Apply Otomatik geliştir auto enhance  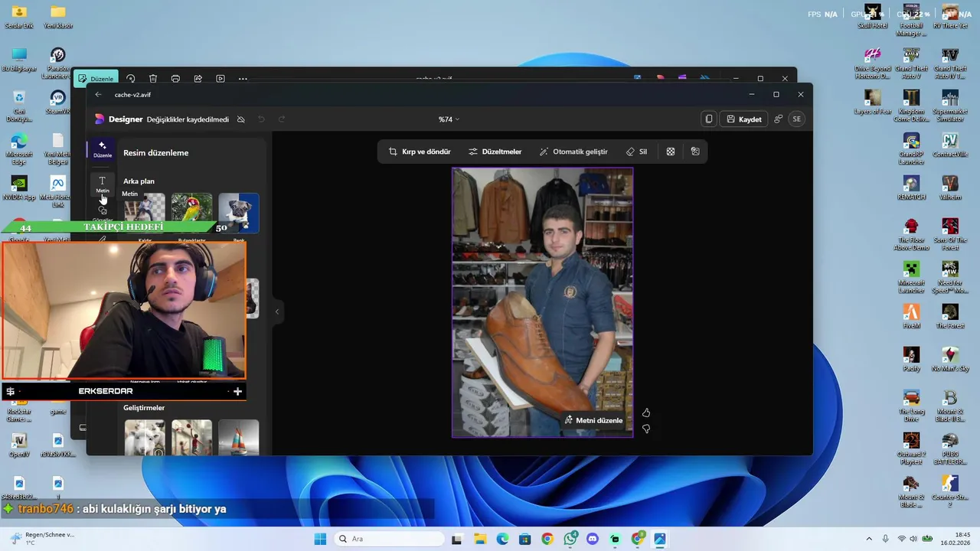tap(573, 152)
